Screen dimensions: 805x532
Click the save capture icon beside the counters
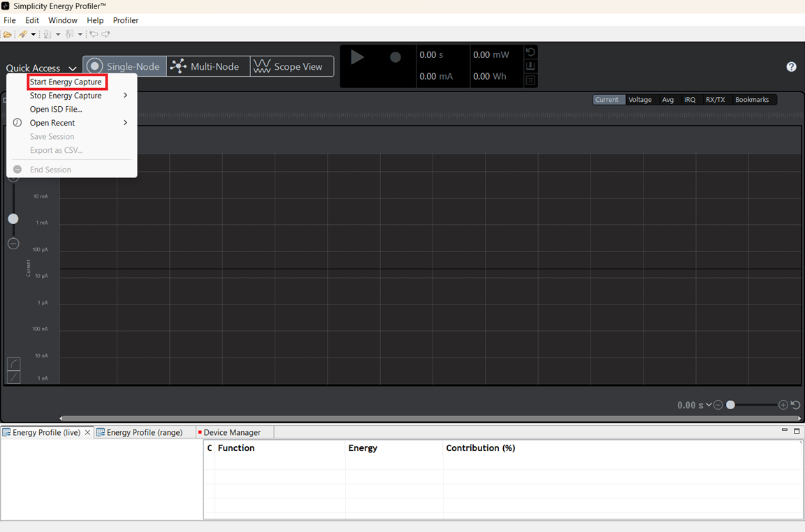point(530,66)
